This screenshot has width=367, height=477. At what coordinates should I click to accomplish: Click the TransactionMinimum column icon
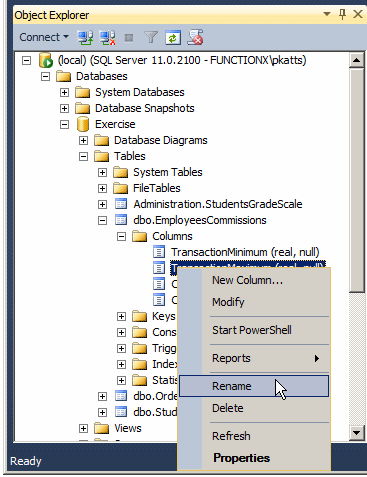point(159,252)
